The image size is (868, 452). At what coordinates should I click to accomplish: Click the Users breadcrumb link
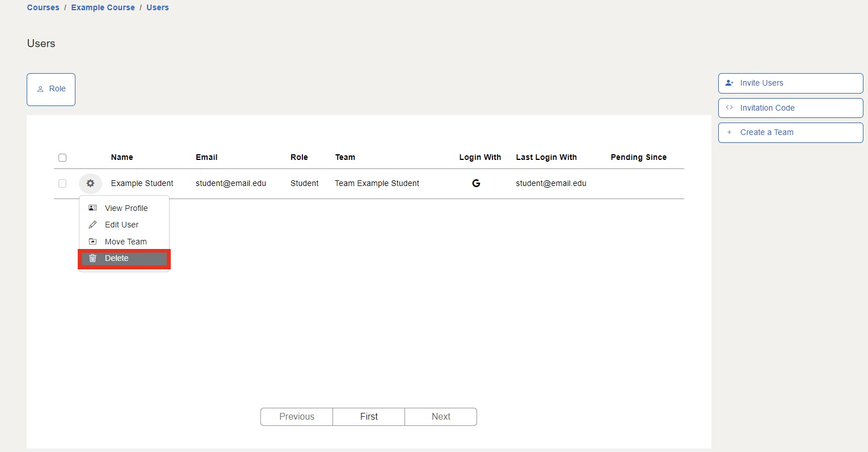point(158,7)
